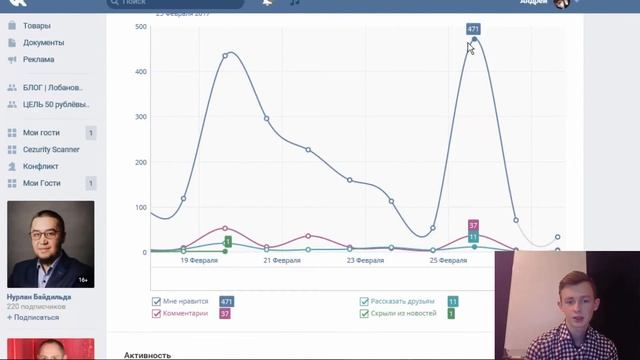
Task: Open the Мои Гости app entry
Action: click(42, 183)
